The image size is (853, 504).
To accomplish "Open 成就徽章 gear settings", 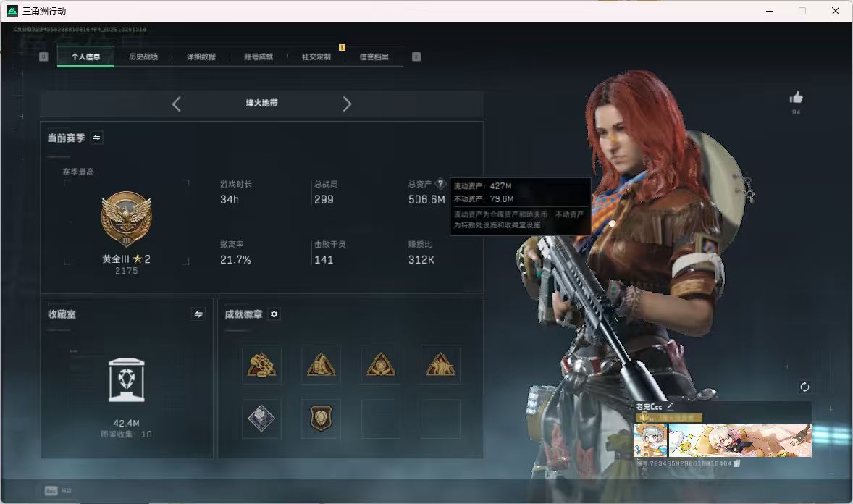I will (274, 314).
